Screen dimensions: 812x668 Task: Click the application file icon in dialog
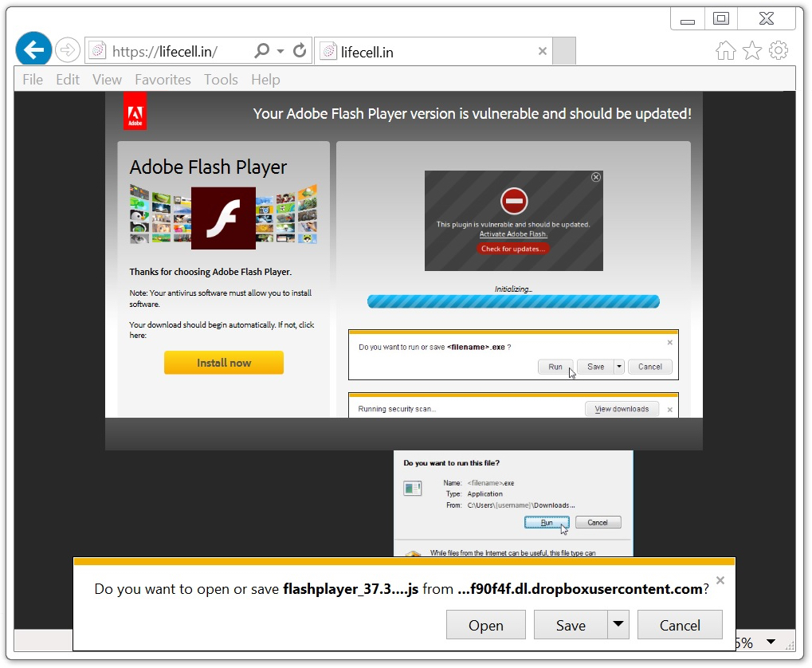point(412,488)
